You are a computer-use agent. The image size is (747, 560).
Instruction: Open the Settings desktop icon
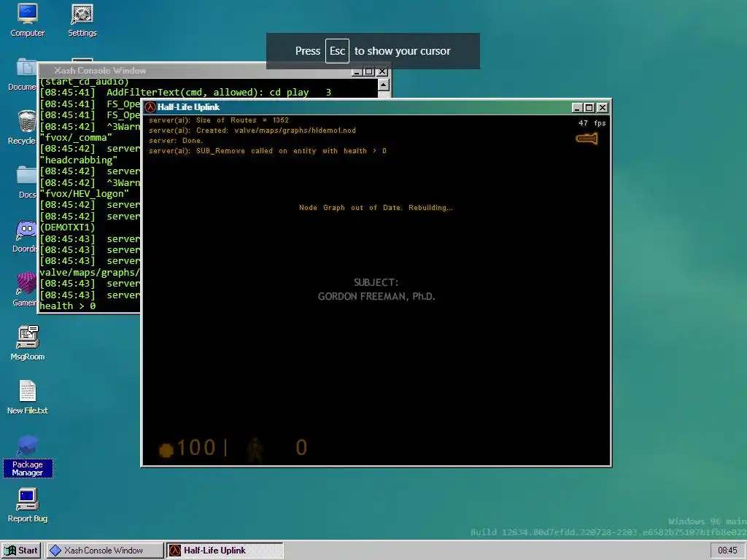tap(82, 20)
